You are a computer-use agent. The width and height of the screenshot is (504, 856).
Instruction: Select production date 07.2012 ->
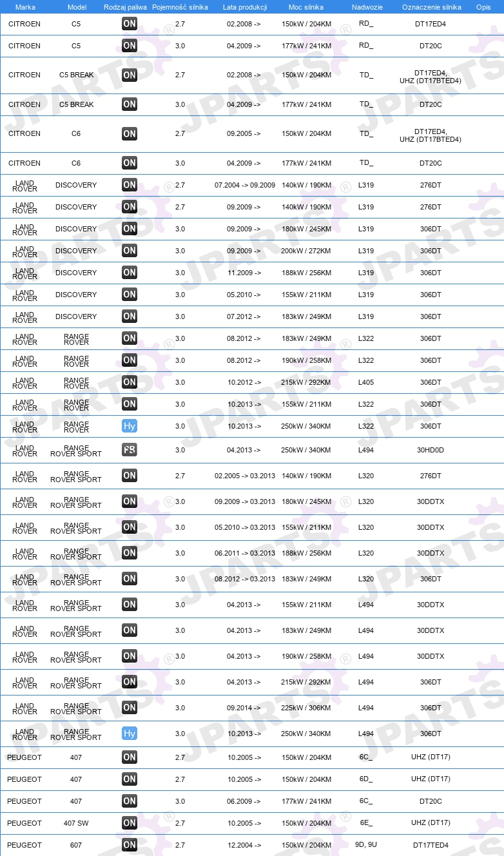click(x=244, y=317)
